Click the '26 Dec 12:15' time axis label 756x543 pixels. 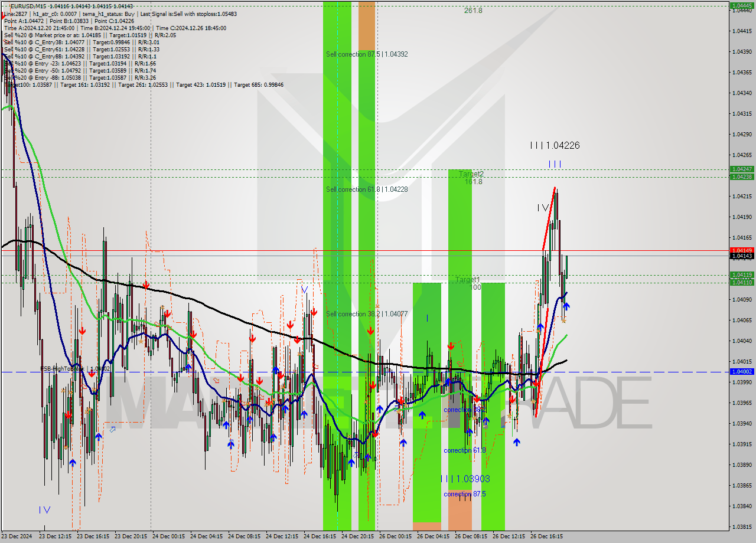(509, 537)
